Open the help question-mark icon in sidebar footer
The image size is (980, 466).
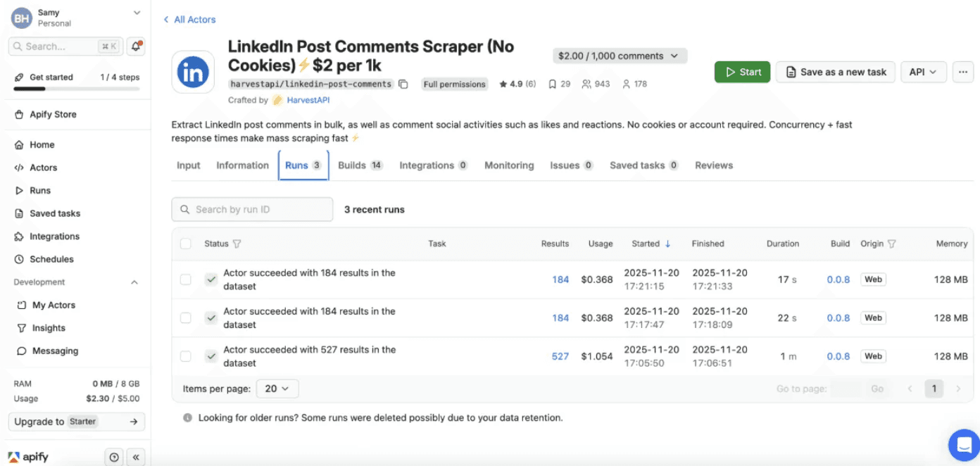(x=114, y=457)
